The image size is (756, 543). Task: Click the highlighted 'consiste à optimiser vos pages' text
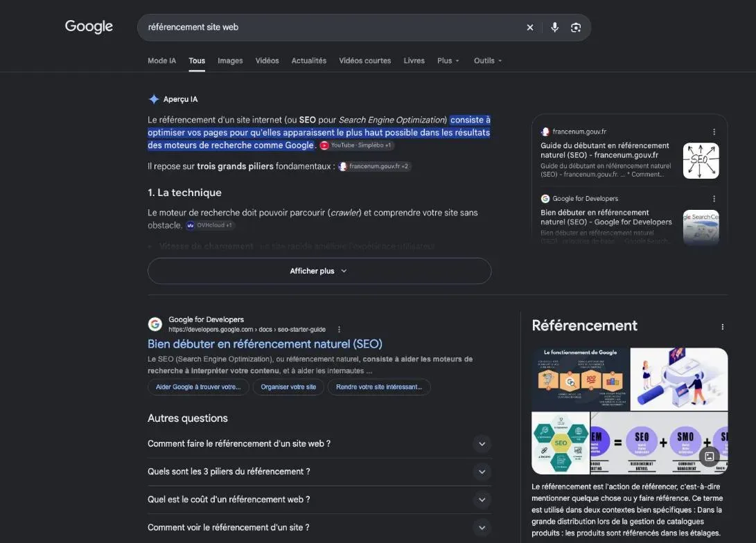click(x=319, y=132)
